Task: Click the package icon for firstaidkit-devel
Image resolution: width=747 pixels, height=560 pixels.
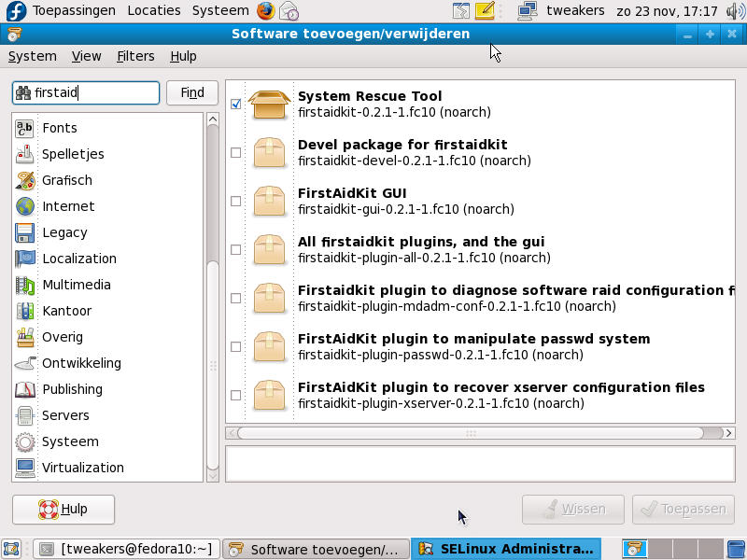Action: pos(269,152)
